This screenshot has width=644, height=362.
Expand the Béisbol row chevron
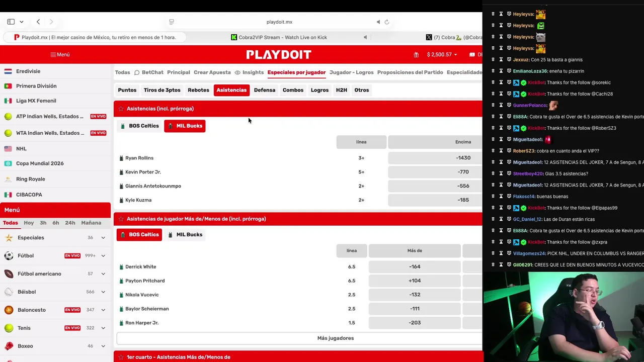pos(103,292)
